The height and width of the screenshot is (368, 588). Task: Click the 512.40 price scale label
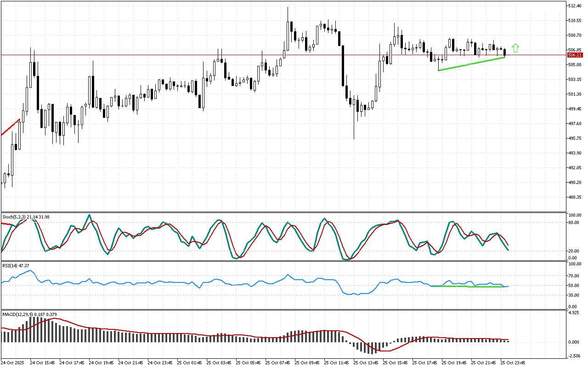(575, 6)
